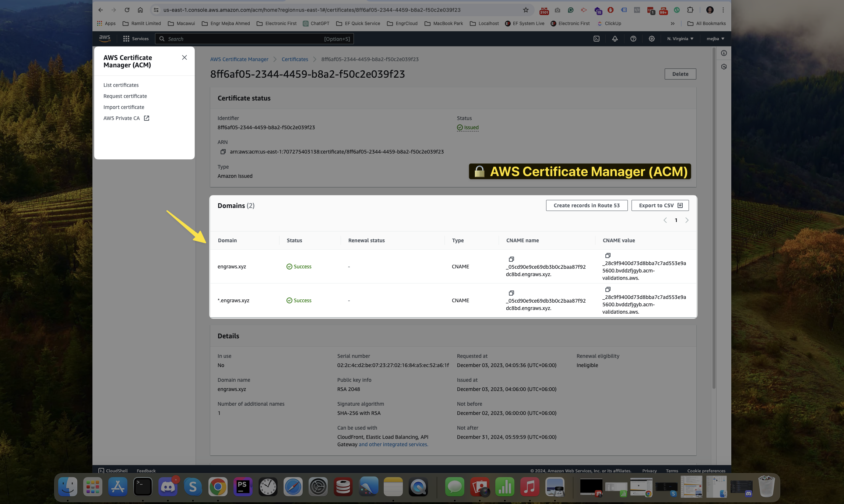Open the Chrome extensions puzzle icon

click(x=690, y=10)
